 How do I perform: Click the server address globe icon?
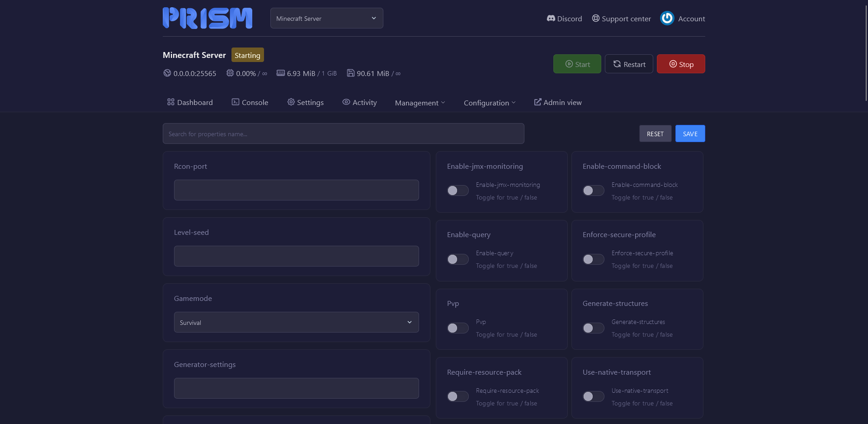(167, 73)
